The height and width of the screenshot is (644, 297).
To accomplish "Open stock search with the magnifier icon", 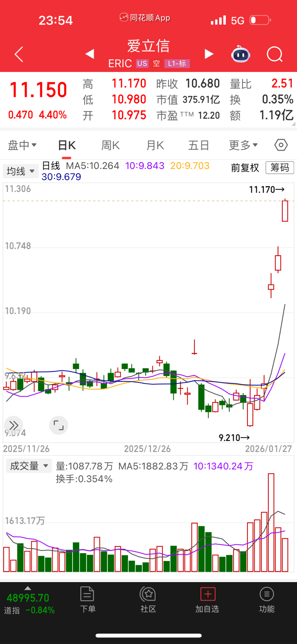I will 275,54.
